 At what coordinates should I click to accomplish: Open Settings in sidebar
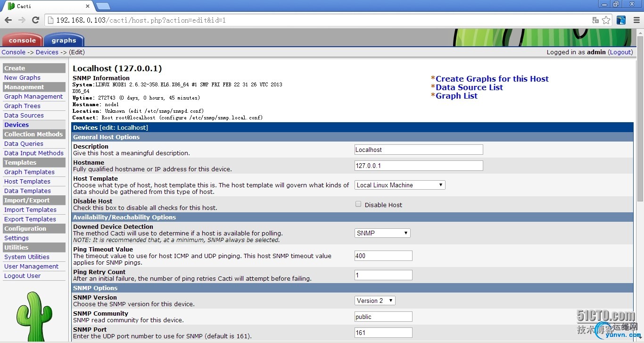click(x=16, y=238)
